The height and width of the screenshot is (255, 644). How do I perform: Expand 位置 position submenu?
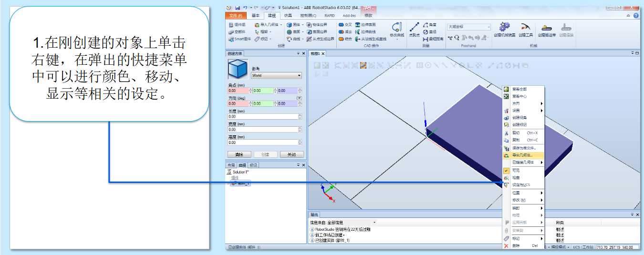[523, 193]
